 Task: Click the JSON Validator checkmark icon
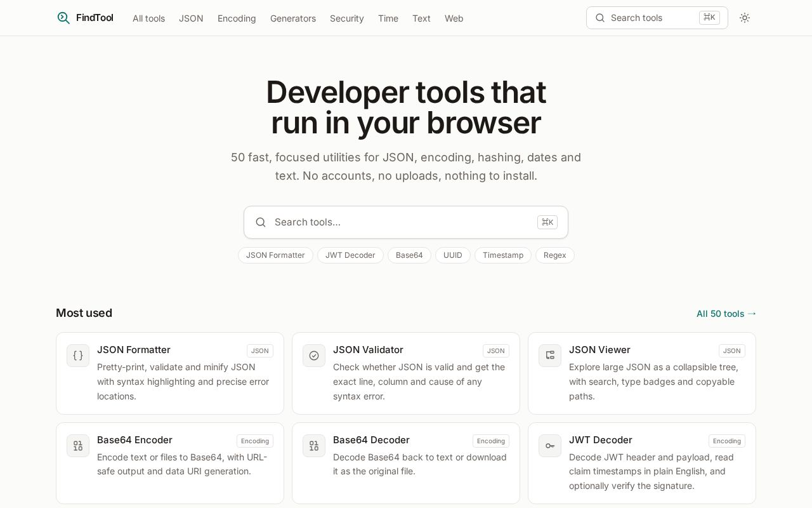click(x=314, y=356)
